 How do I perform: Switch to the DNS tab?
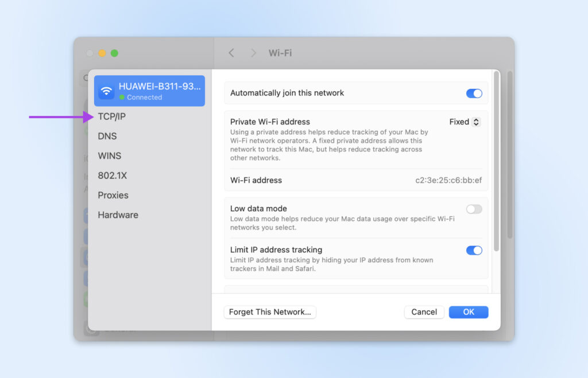[107, 136]
